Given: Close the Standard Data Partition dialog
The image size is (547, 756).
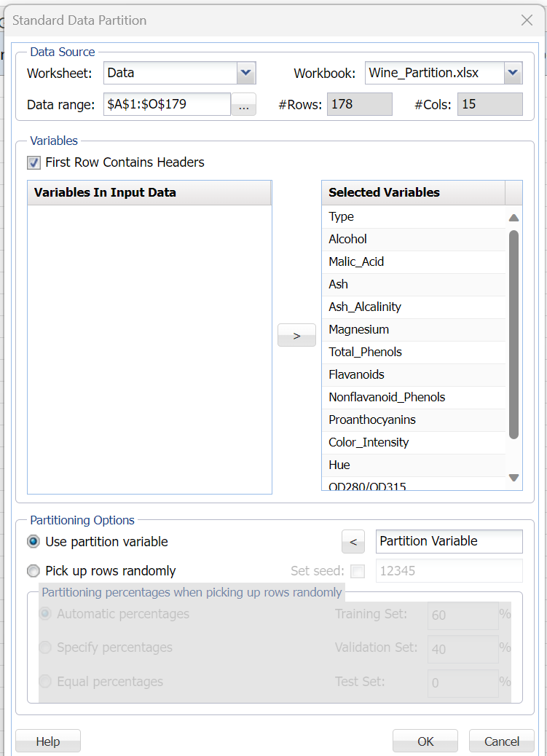Looking at the screenshot, I should pos(527,20).
